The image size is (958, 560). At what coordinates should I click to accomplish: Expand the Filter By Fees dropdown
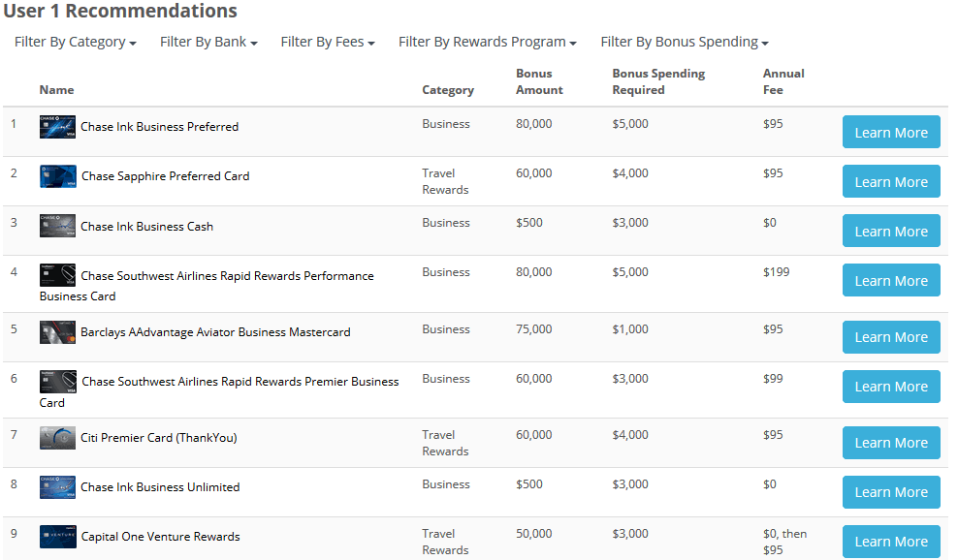(328, 42)
